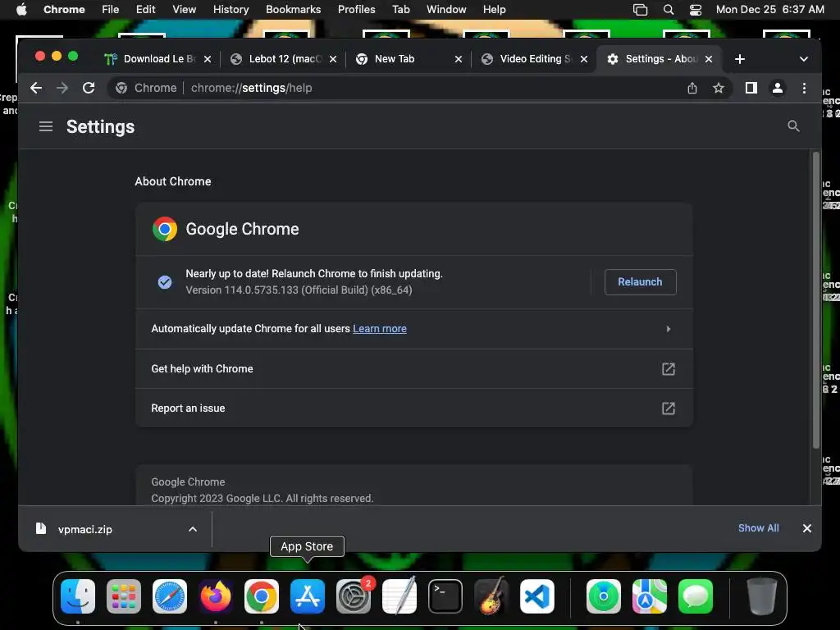The height and width of the screenshot is (630, 840).
Task: Expand the tab search chevron
Action: (x=803, y=59)
